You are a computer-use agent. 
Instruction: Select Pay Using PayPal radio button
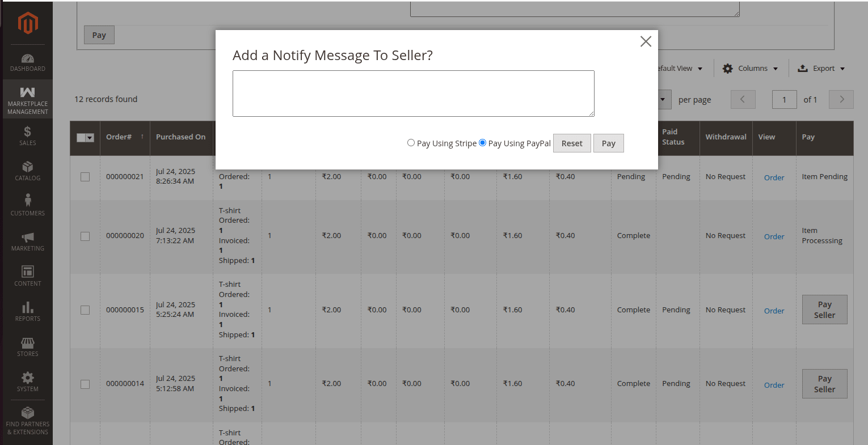pos(482,143)
